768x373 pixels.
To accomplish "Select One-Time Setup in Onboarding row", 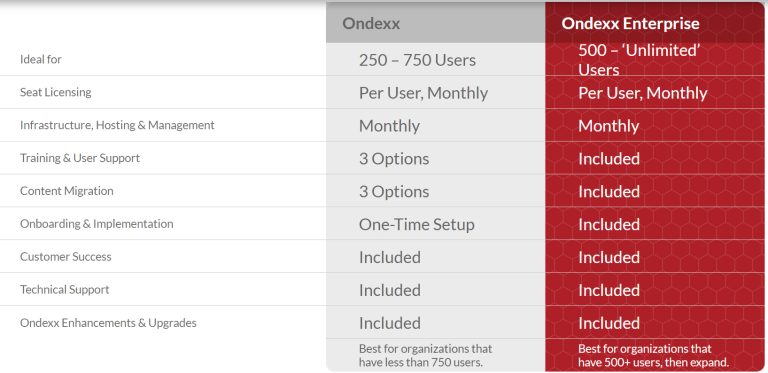I will coord(416,224).
